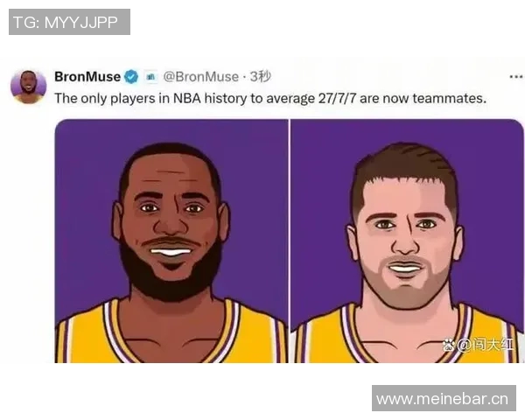Open the right brown-haired player illustration

pyautogui.click(x=407, y=241)
